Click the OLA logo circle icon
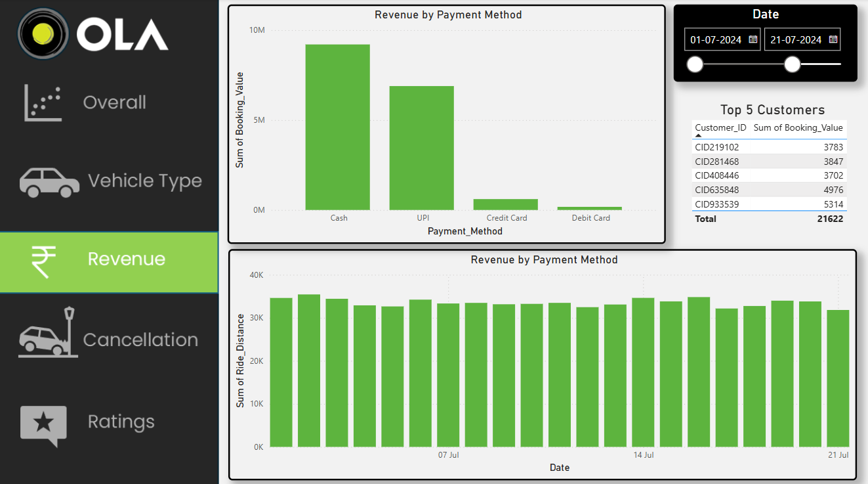Viewport: 868px width, 484px height. click(x=43, y=33)
